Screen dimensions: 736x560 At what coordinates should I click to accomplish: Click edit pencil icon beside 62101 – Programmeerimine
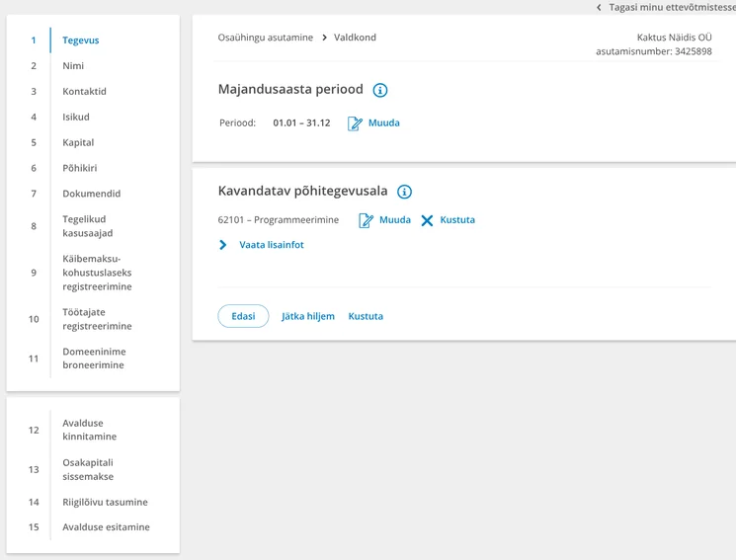click(x=366, y=220)
